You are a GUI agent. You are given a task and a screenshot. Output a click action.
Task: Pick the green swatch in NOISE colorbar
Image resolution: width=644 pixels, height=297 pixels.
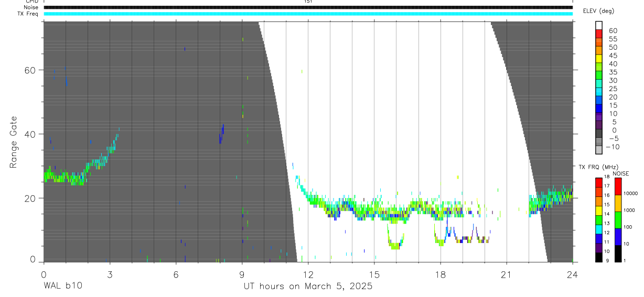click(618, 220)
